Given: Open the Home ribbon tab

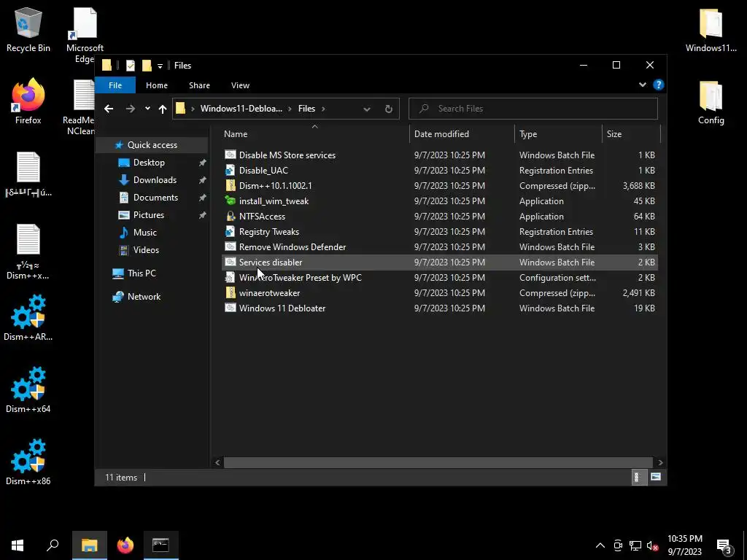Looking at the screenshot, I should point(157,85).
